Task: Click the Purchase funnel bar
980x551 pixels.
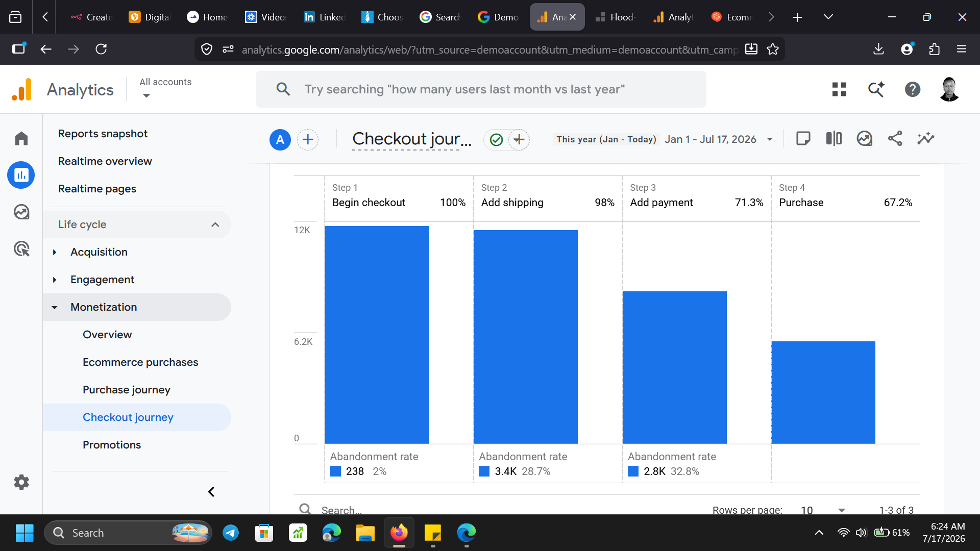Action: 823,392
